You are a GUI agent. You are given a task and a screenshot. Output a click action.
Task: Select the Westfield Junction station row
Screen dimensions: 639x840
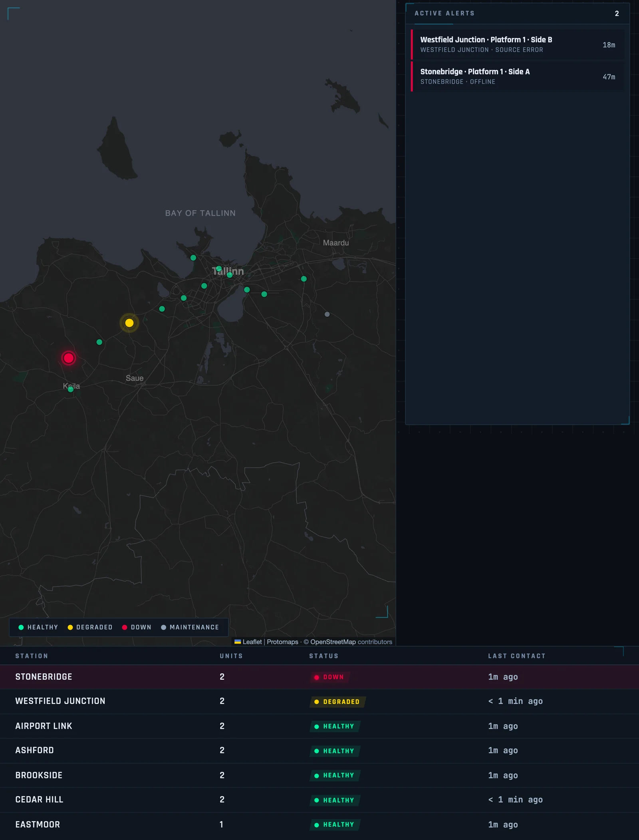pos(319,701)
